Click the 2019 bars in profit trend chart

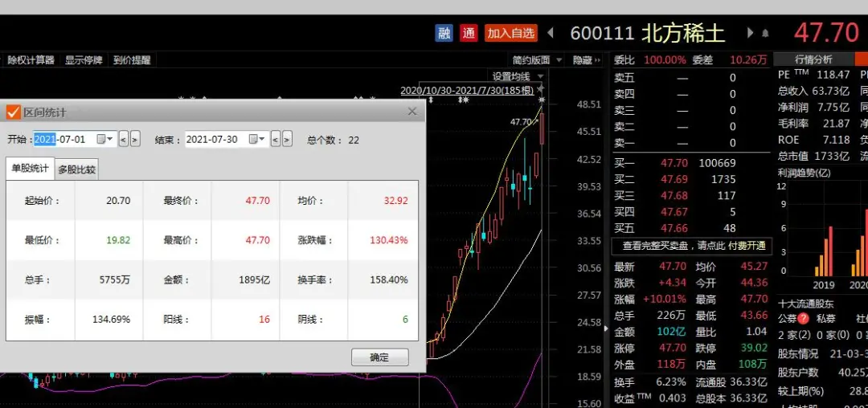coord(824,251)
